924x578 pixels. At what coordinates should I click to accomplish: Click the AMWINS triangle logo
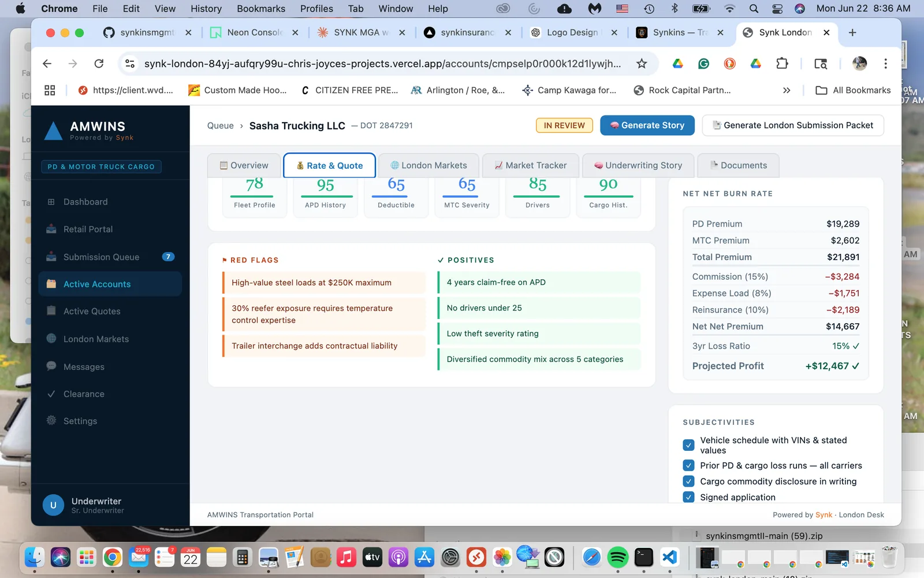(x=53, y=131)
